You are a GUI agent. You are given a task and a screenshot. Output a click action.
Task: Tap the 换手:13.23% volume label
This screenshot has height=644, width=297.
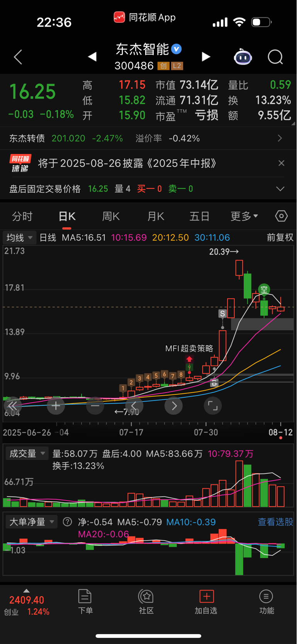pyautogui.click(x=78, y=466)
